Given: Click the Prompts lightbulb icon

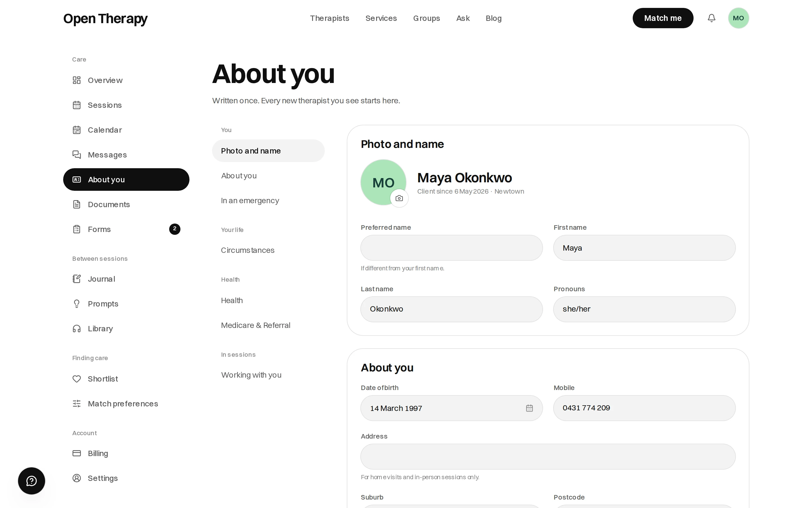Looking at the screenshot, I should (x=76, y=304).
